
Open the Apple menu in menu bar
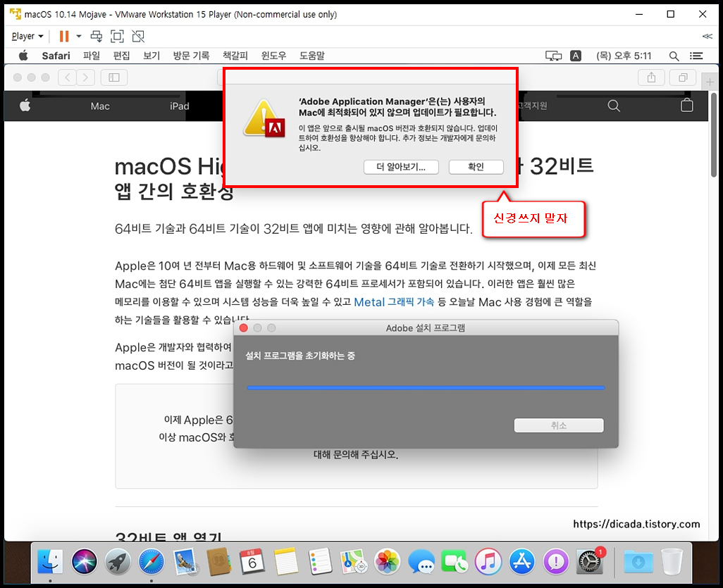pos(23,56)
